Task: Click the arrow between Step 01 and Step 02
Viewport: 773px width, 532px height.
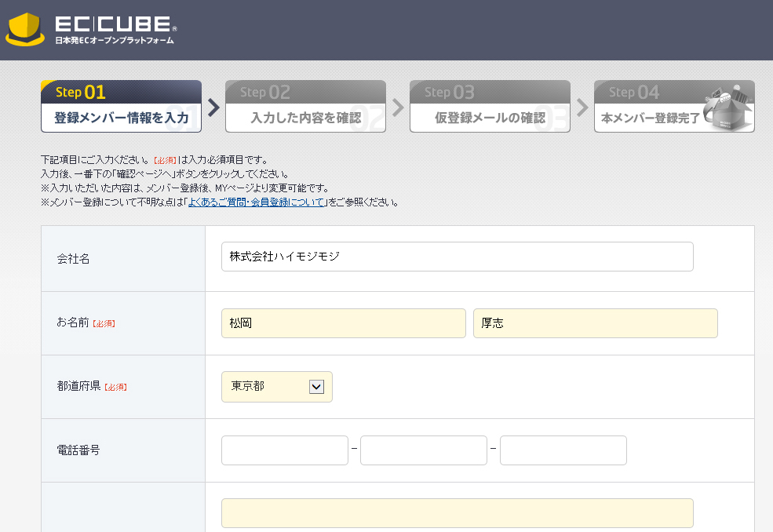Action: [213, 107]
